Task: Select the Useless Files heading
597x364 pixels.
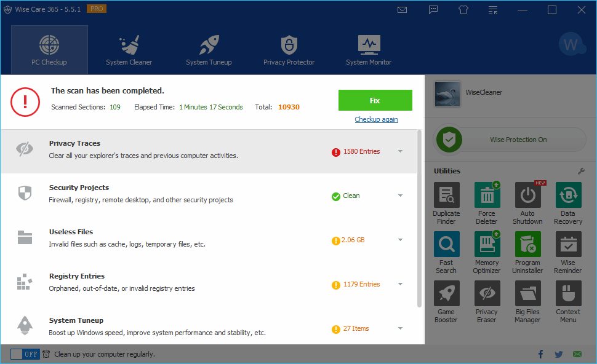Action: [x=71, y=232]
